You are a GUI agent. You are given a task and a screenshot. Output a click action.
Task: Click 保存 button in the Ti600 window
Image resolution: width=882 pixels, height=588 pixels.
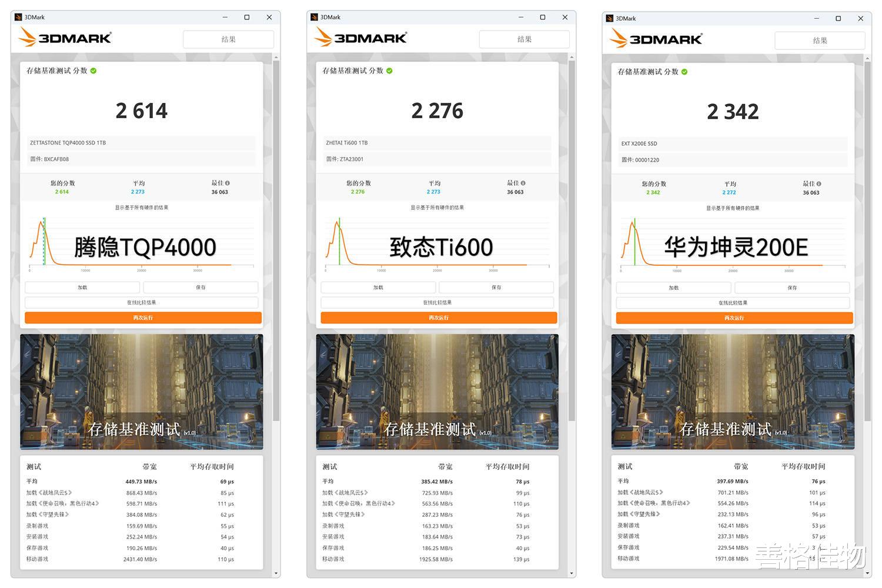click(496, 288)
